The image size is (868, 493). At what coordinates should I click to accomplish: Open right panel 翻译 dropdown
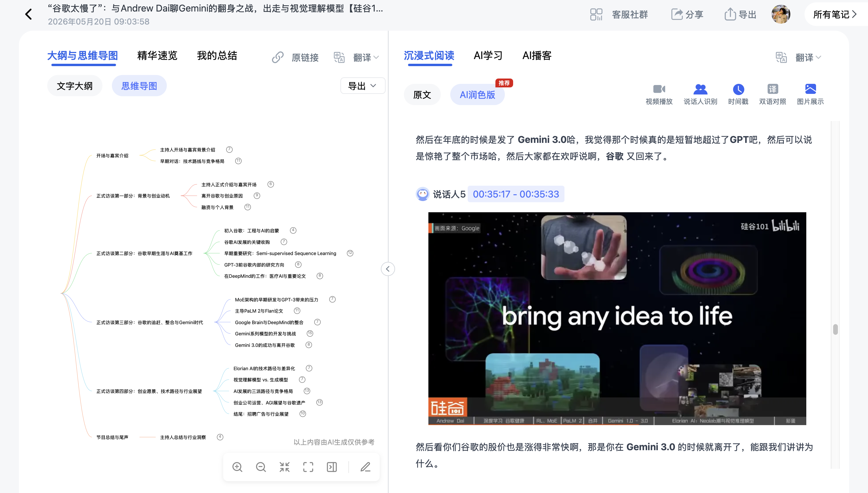click(x=808, y=57)
